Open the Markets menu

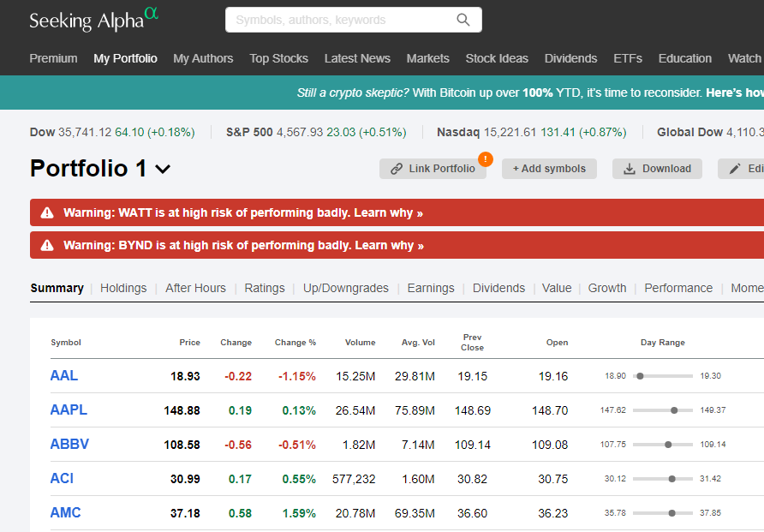427,58
